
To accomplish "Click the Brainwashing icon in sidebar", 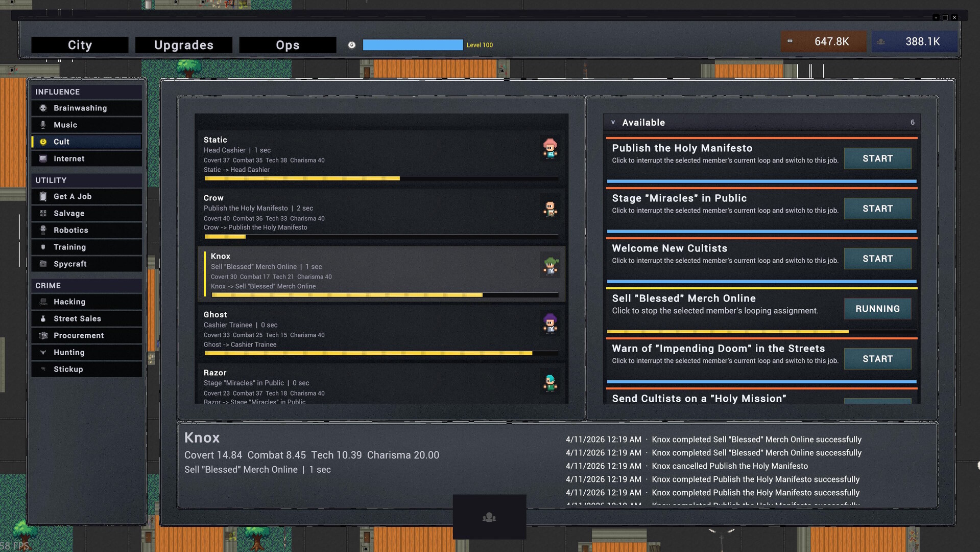I will (x=43, y=108).
